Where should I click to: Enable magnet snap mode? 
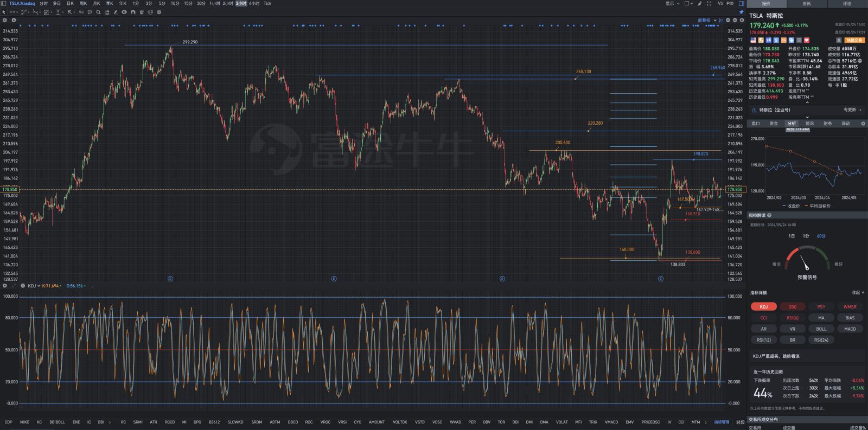(133, 12)
